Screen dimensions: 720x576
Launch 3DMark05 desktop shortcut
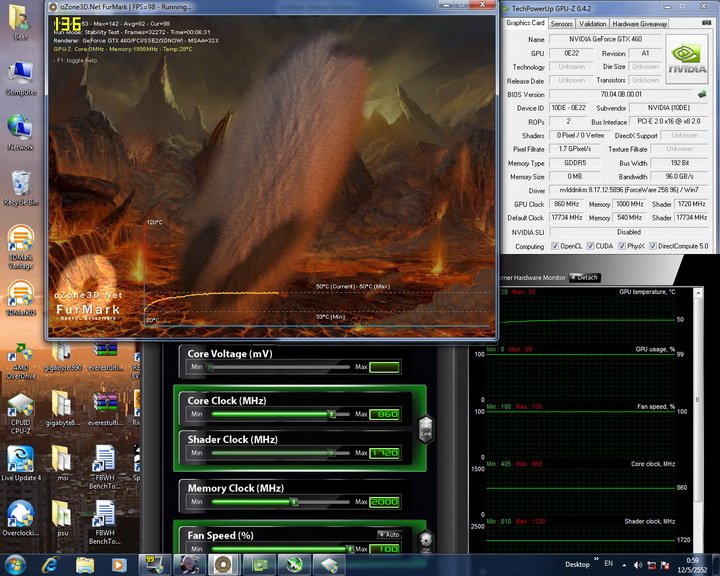(x=20, y=298)
